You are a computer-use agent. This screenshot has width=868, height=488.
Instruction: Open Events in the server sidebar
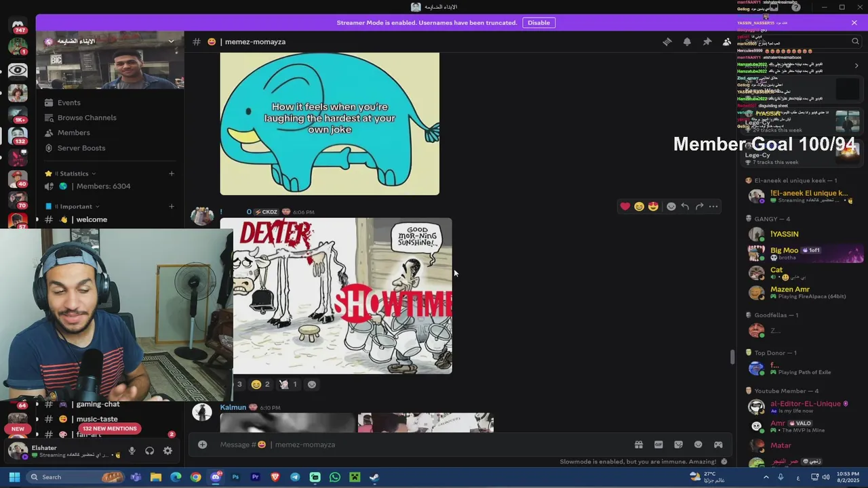[68, 102]
